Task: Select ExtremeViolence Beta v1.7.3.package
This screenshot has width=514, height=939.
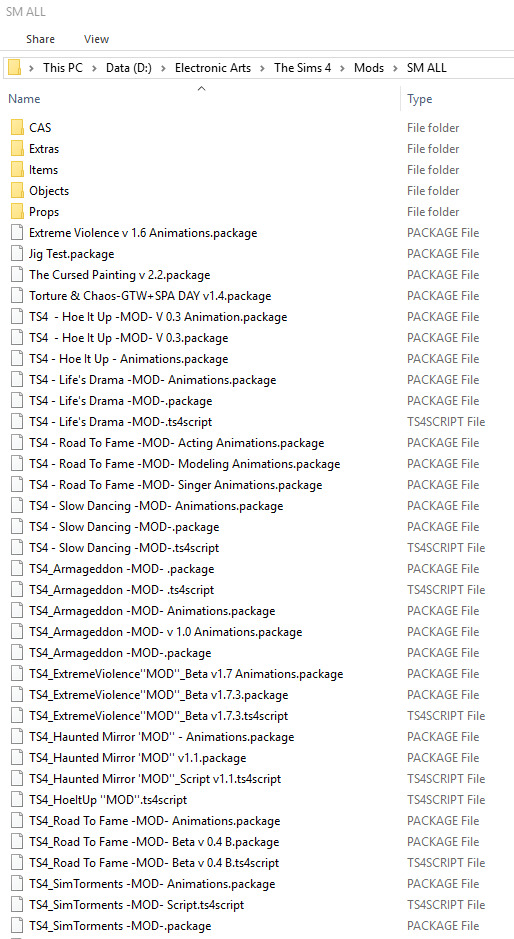Action: coord(158,695)
